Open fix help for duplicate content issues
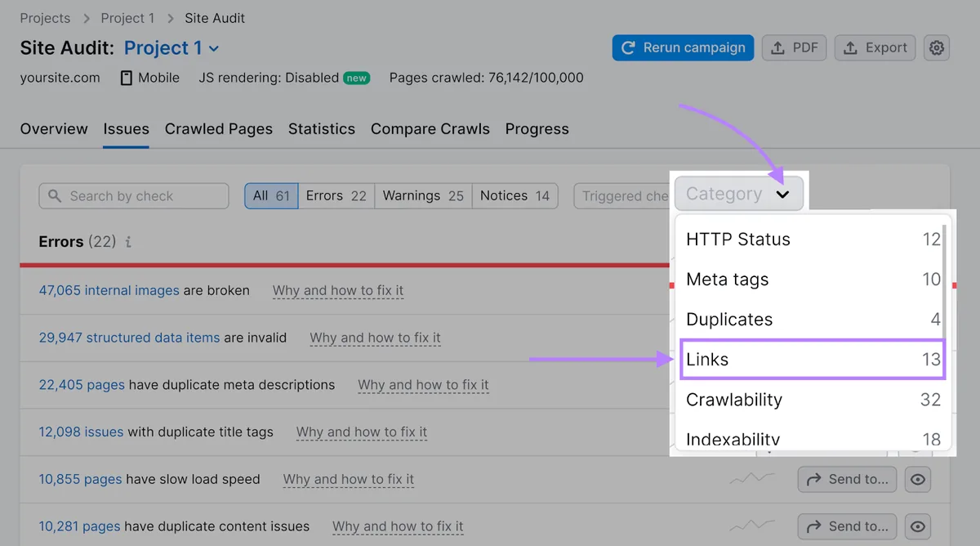 tap(398, 526)
